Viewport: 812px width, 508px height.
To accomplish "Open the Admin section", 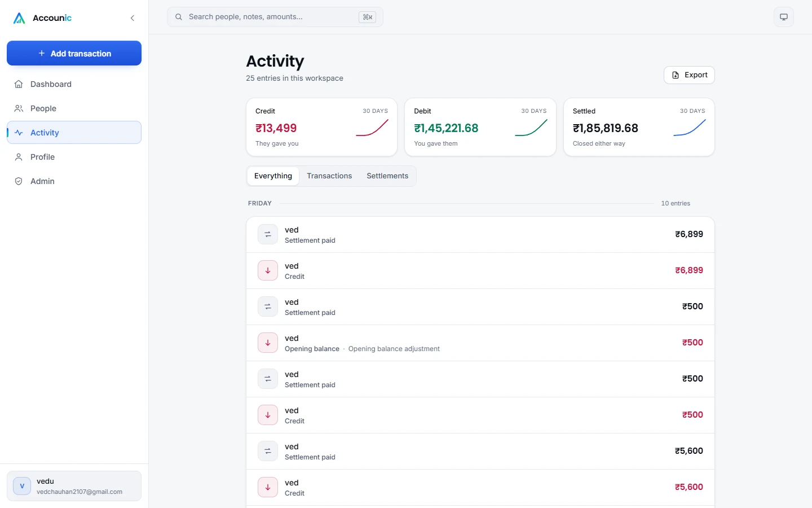I will pyautogui.click(x=74, y=181).
